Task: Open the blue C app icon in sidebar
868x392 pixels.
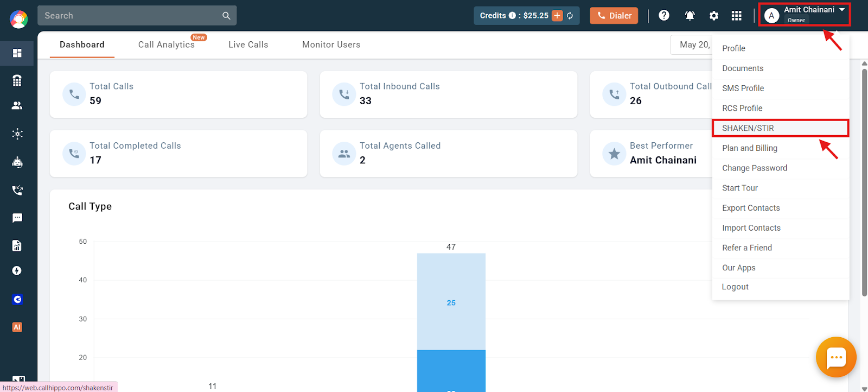Action: tap(17, 299)
